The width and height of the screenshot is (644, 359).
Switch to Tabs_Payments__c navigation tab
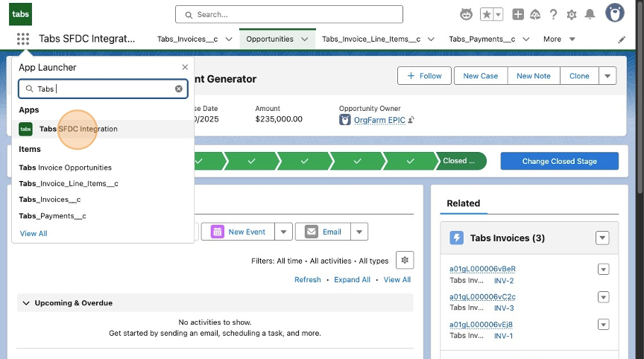pyautogui.click(x=482, y=39)
